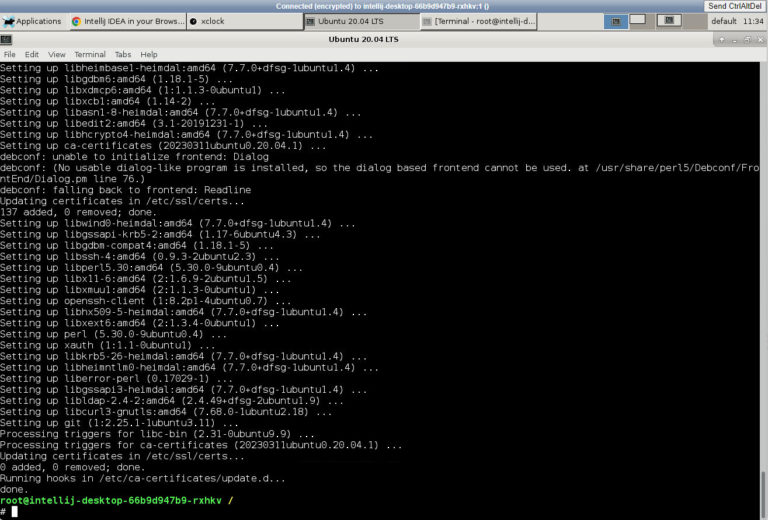Open the Help menu
The width and height of the screenshot is (768, 520).
[148, 54]
